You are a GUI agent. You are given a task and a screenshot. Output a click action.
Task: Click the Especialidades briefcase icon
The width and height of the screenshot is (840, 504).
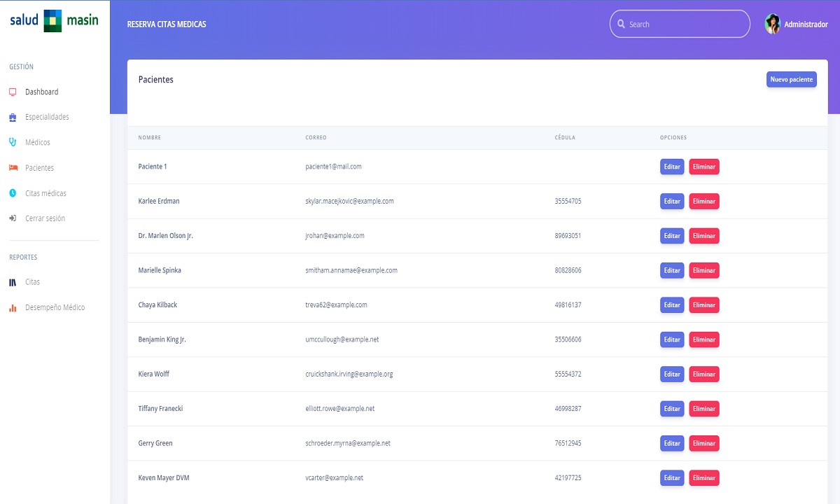click(13, 117)
